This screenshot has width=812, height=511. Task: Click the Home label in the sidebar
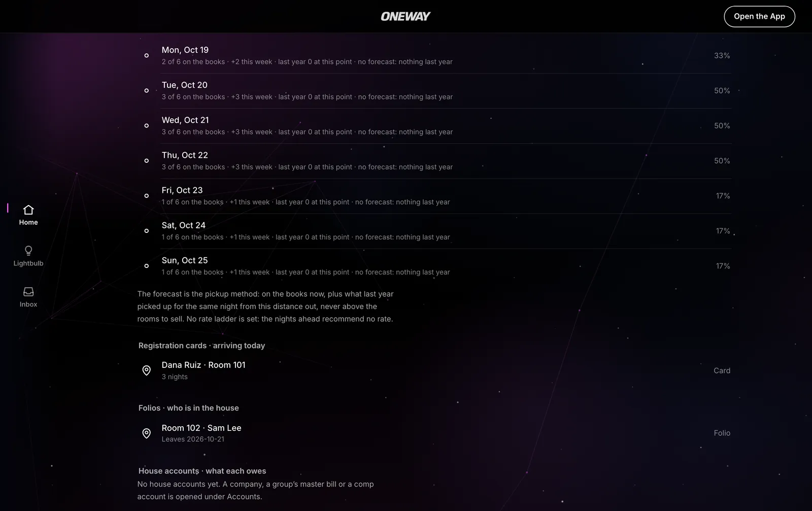(x=28, y=222)
